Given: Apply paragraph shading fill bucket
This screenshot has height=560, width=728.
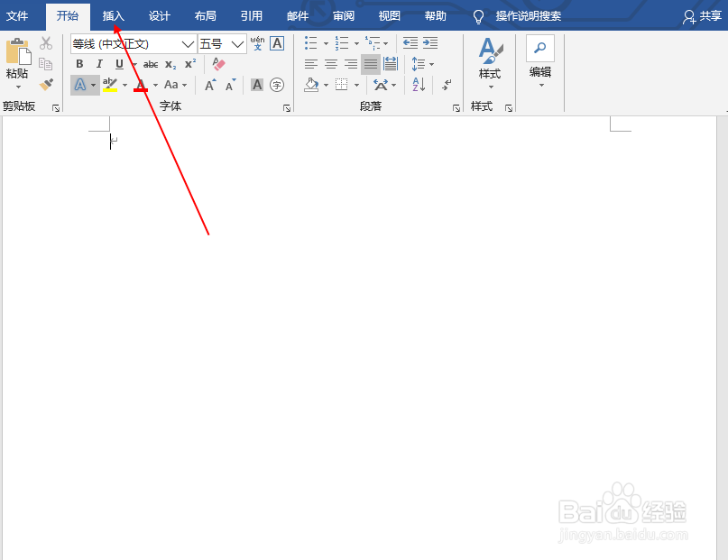Looking at the screenshot, I should [311, 85].
